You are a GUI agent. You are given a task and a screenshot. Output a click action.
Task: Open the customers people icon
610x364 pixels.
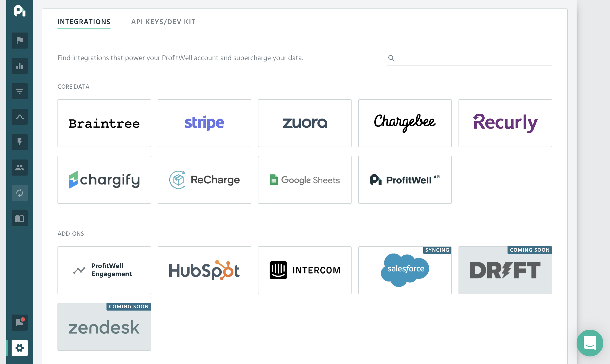click(20, 168)
